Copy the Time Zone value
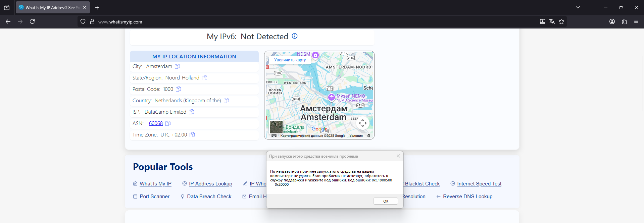This screenshot has height=223, width=644. [x=192, y=134]
